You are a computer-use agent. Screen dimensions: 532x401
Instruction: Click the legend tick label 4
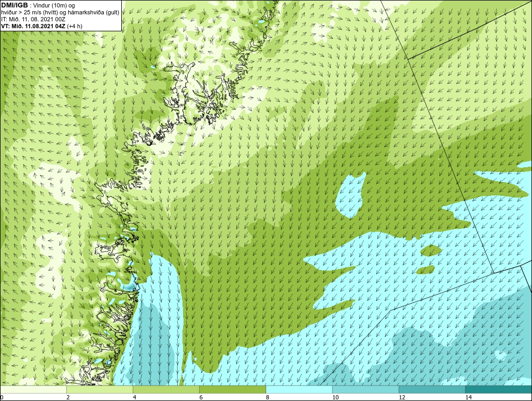click(x=135, y=397)
